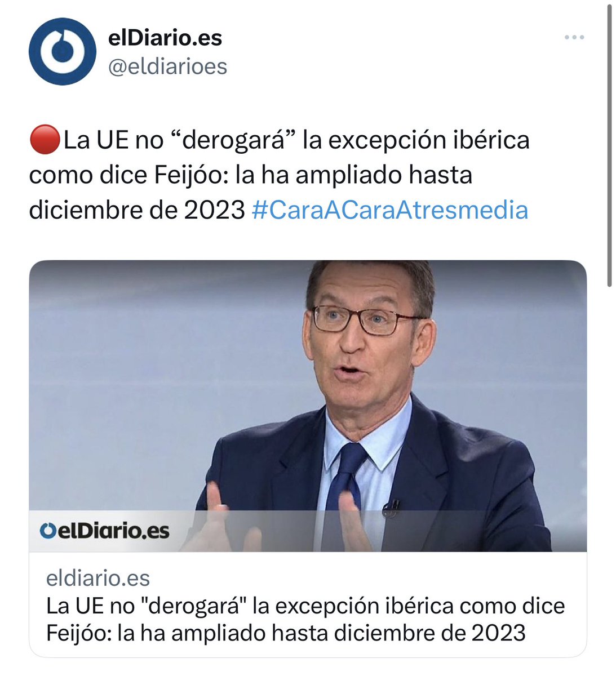This screenshot has width=616, height=676.
Task: Click the elDiario.es display name
Action: click(165, 38)
